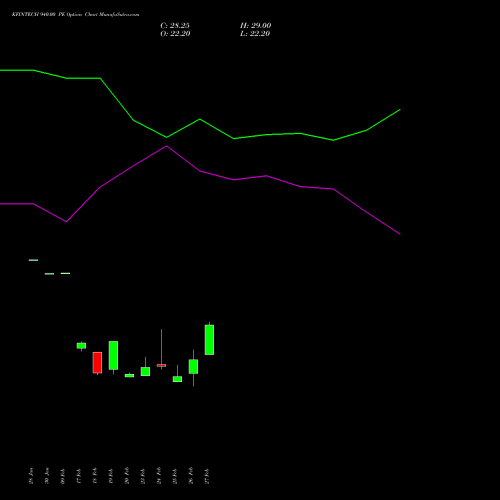The width and height of the screenshot is (500, 500).
Task: Select the large green candle for 19 Feb
Action: click(x=113, y=355)
